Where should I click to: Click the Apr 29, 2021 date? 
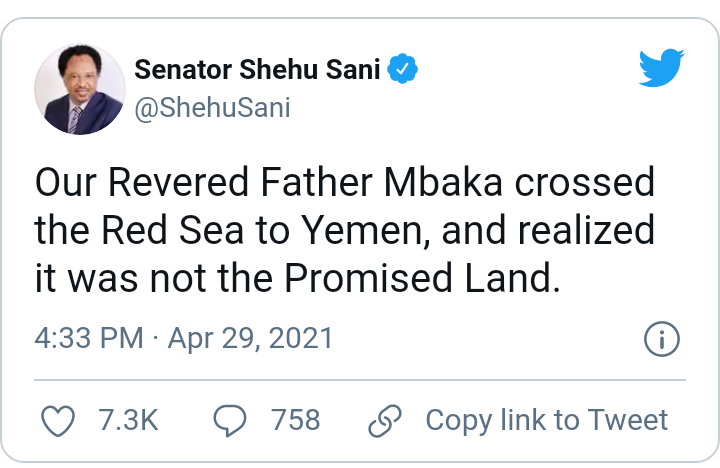250,339
